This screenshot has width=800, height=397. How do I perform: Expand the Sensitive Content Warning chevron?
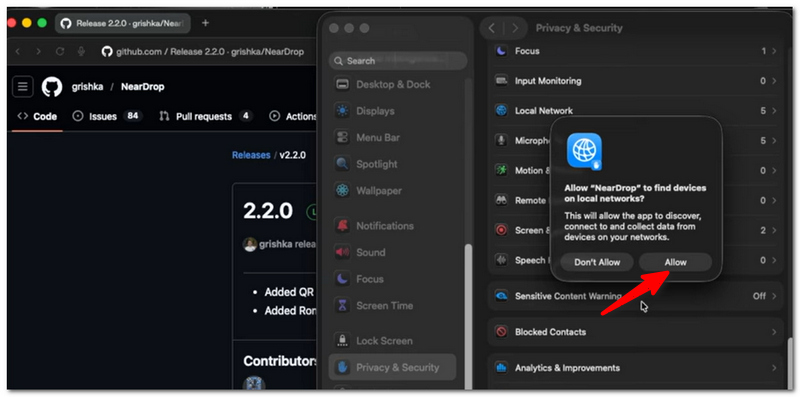[x=774, y=296]
